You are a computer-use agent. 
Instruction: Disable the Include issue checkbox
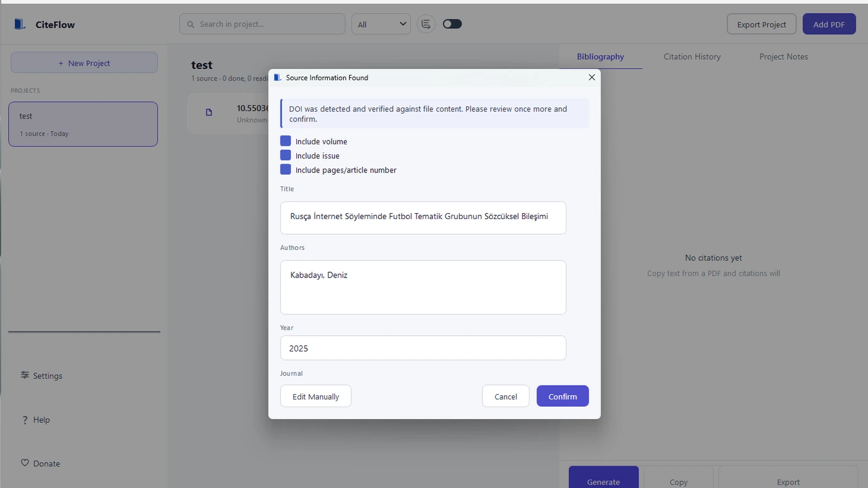pyautogui.click(x=285, y=155)
